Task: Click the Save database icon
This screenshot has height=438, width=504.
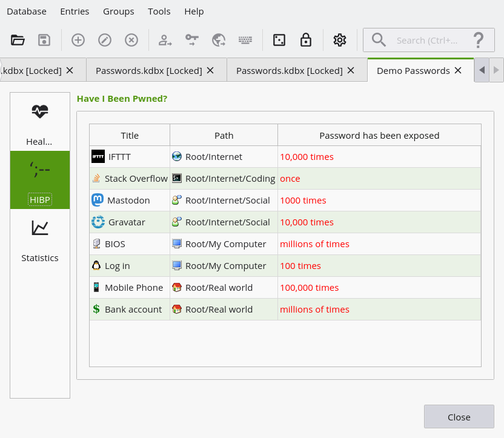Action: (44, 40)
